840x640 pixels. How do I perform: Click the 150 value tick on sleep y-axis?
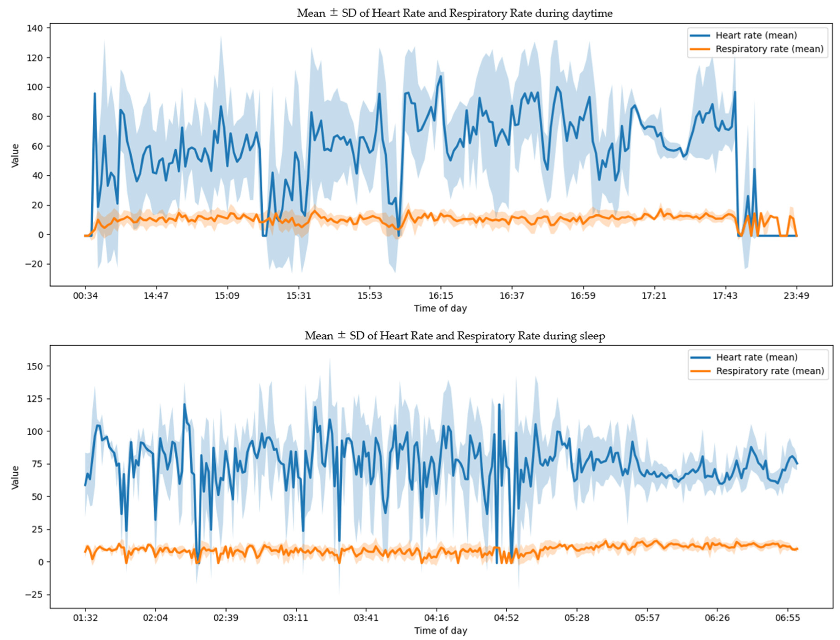pyautogui.click(x=35, y=366)
